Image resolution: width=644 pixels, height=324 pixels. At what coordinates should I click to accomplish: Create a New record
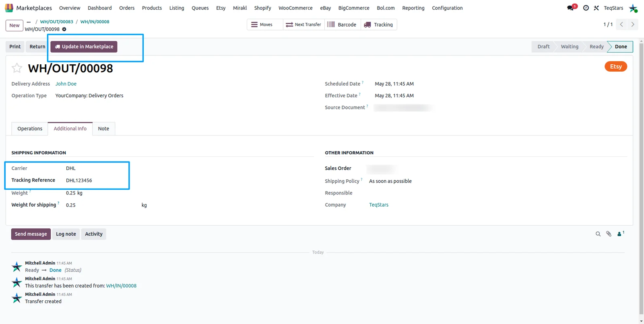(x=14, y=25)
